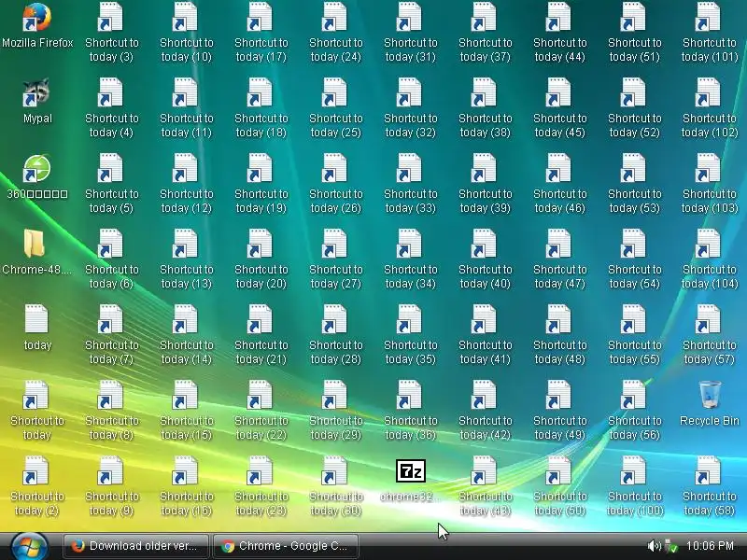Select 'Shortcut to today (6)' icon

(x=112, y=260)
